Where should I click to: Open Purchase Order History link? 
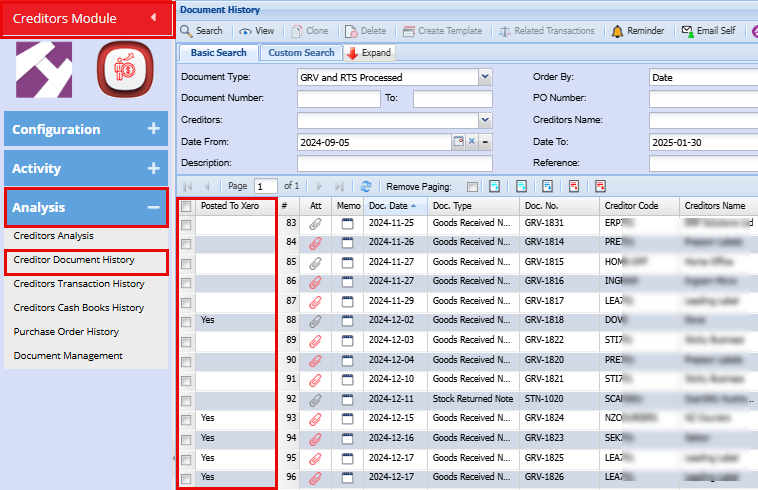66,332
